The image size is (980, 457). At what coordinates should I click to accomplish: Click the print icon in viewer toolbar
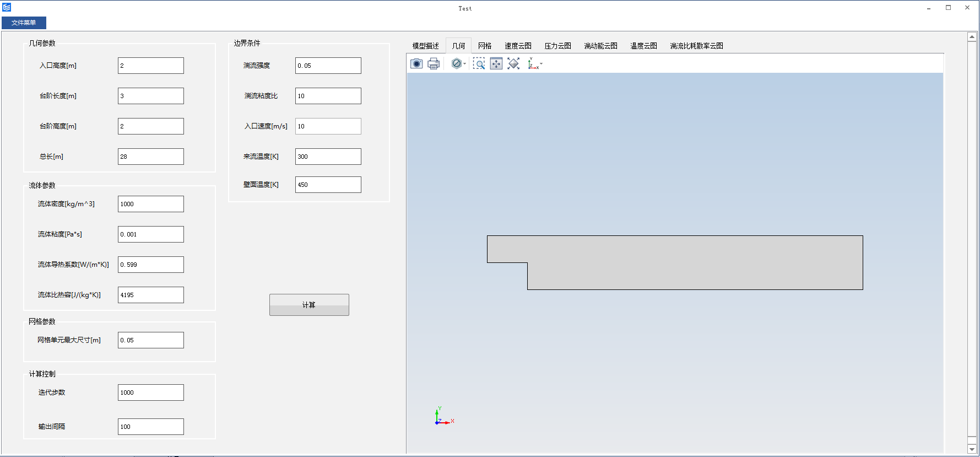[434, 64]
